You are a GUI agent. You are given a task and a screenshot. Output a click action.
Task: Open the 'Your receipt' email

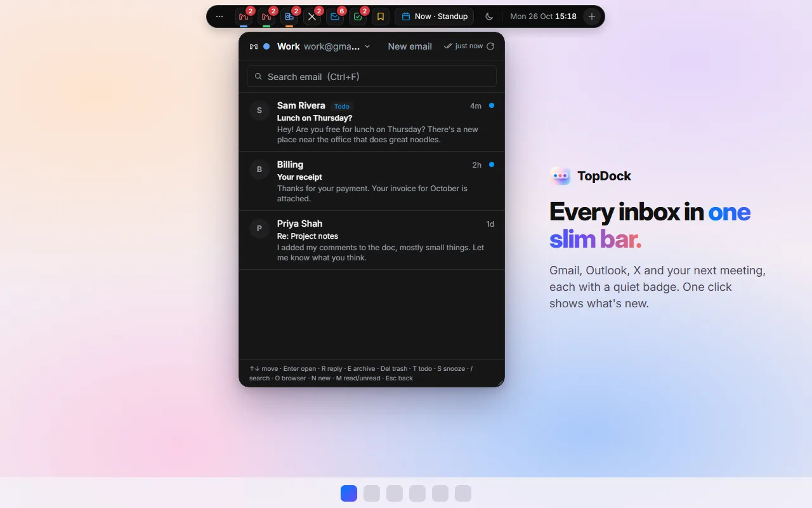[x=372, y=181]
